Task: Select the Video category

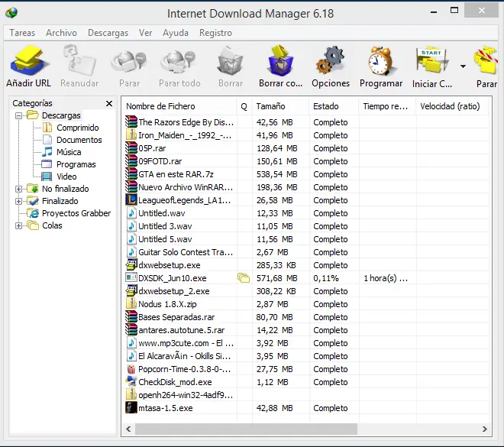Action: point(66,177)
